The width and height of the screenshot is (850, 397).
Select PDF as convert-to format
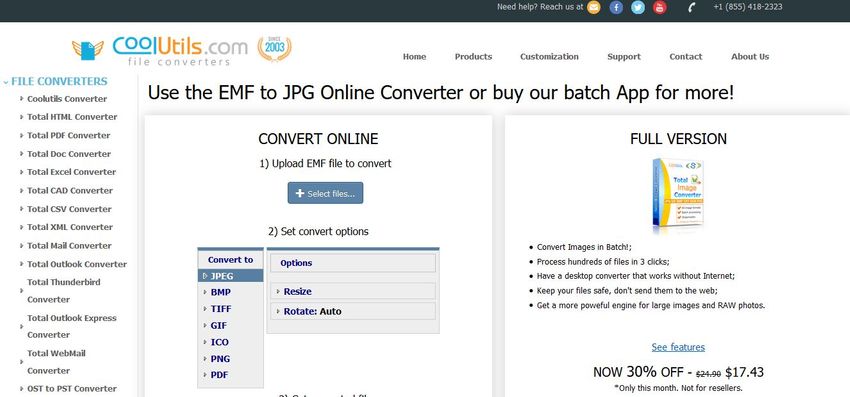[x=230, y=375]
